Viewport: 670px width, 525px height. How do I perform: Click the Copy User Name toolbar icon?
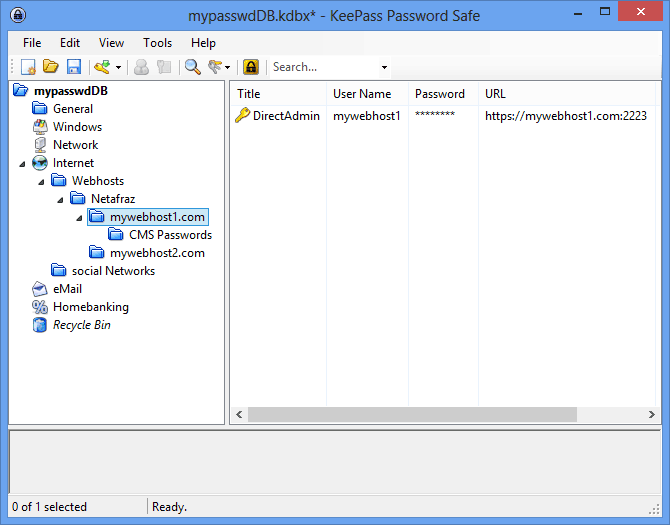coord(141,67)
